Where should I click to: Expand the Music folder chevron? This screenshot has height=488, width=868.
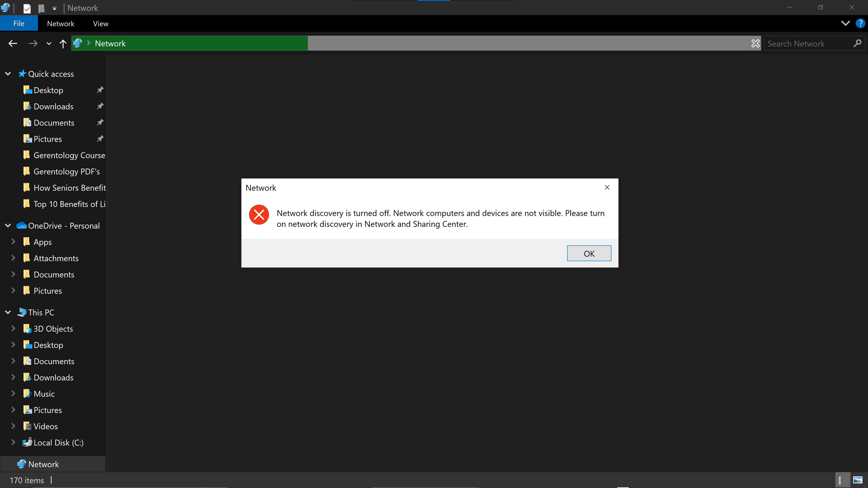point(13,393)
